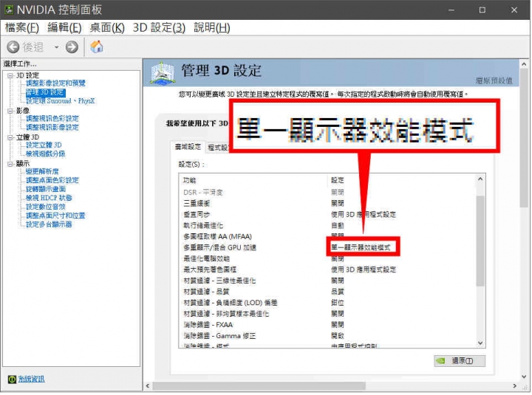Screen dimensions: 532x395
Task: Select the 垂直同步 setting row
Action: tap(327, 215)
